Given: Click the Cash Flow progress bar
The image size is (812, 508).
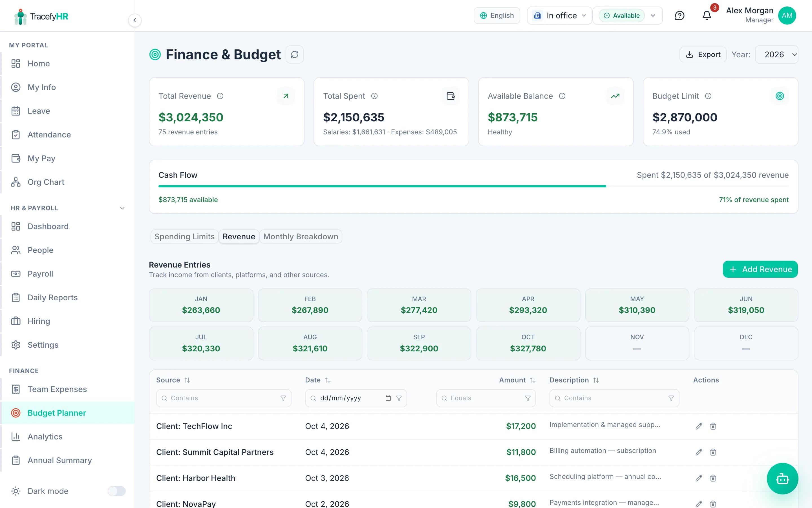Looking at the screenshot, I should 473,186.
